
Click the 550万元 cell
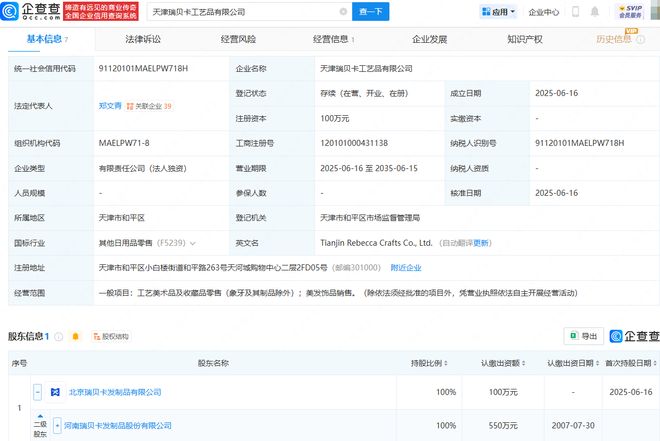click(503, 425)
